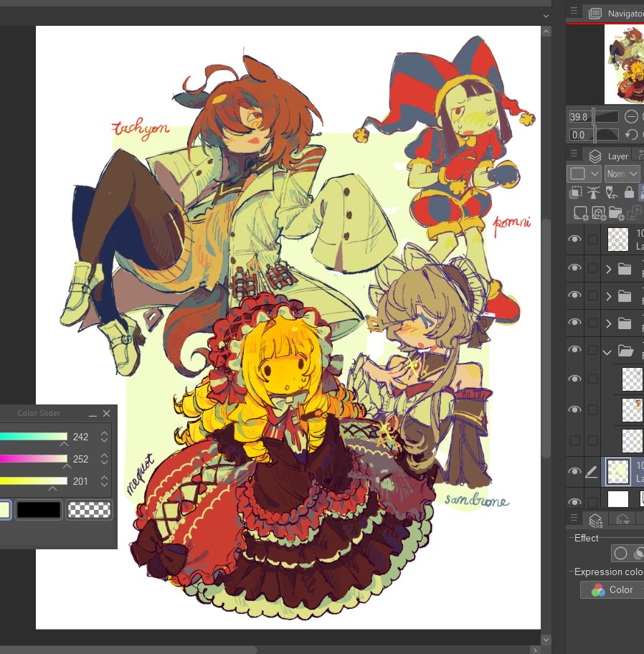
Task: Expand the third collapsed layer folder
Action: [x=608, y=323]
